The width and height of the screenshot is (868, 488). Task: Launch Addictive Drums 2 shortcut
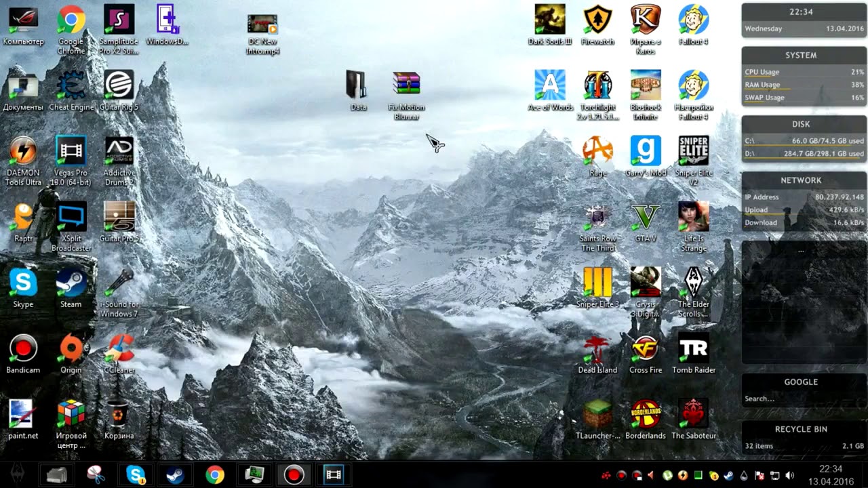coord(119,161)
